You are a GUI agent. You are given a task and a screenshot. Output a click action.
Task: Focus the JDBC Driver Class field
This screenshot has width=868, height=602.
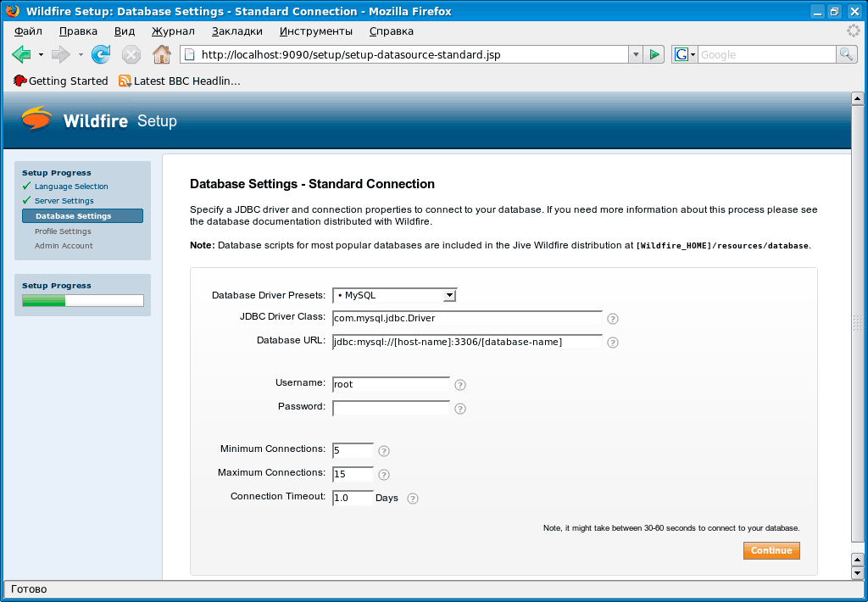tap(467, 319)
